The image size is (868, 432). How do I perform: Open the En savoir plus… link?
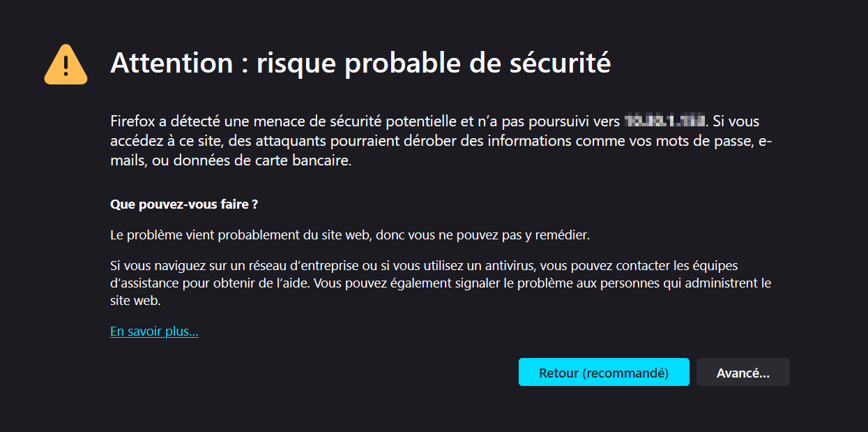154,332
